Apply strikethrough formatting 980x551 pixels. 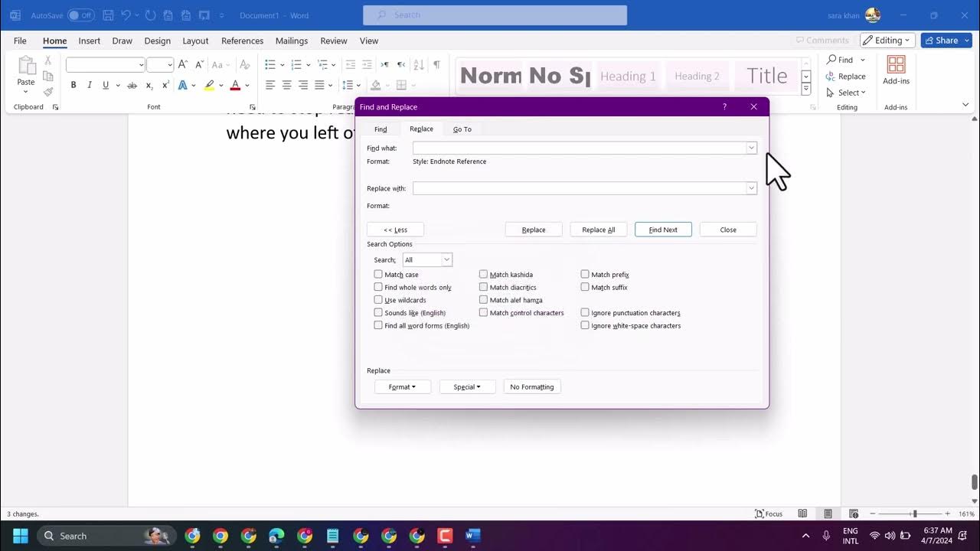click(x=132, y=85)
